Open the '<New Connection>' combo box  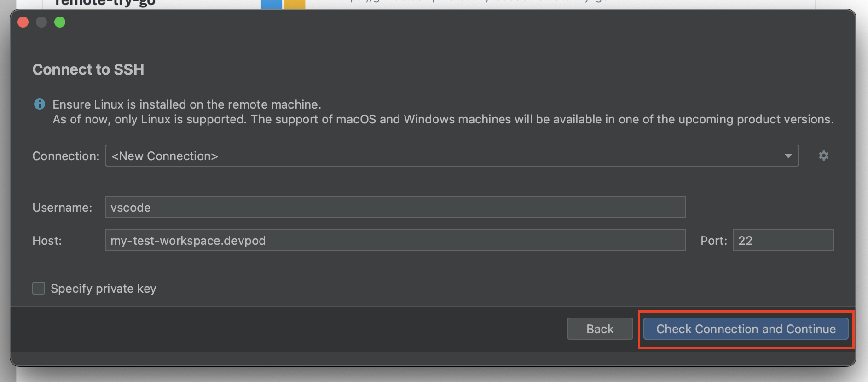[x=442, y=156]
